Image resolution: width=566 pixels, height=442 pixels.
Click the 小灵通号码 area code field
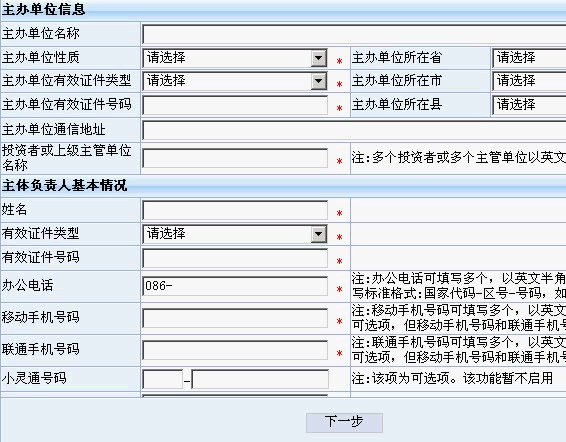point(162,379)
